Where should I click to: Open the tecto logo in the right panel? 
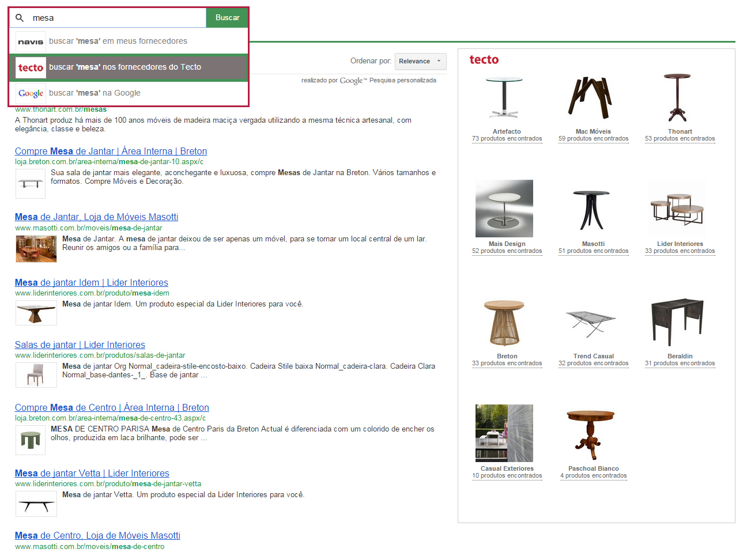click(484, 60)
